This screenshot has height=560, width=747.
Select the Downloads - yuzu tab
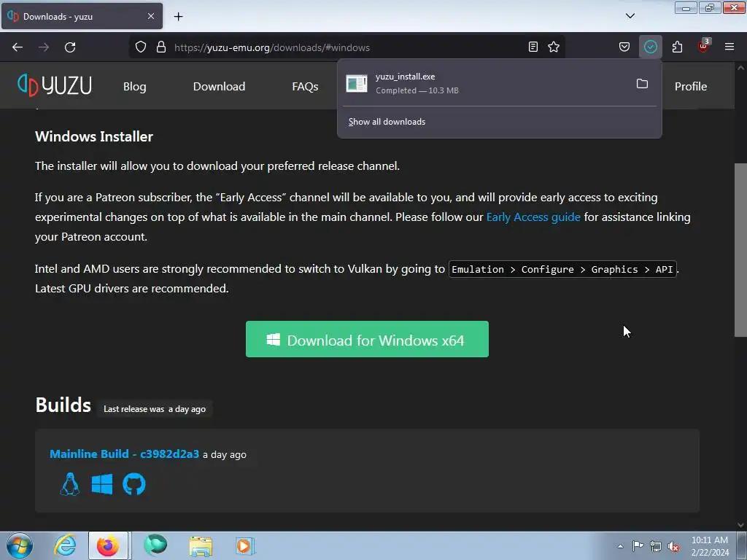82,16
